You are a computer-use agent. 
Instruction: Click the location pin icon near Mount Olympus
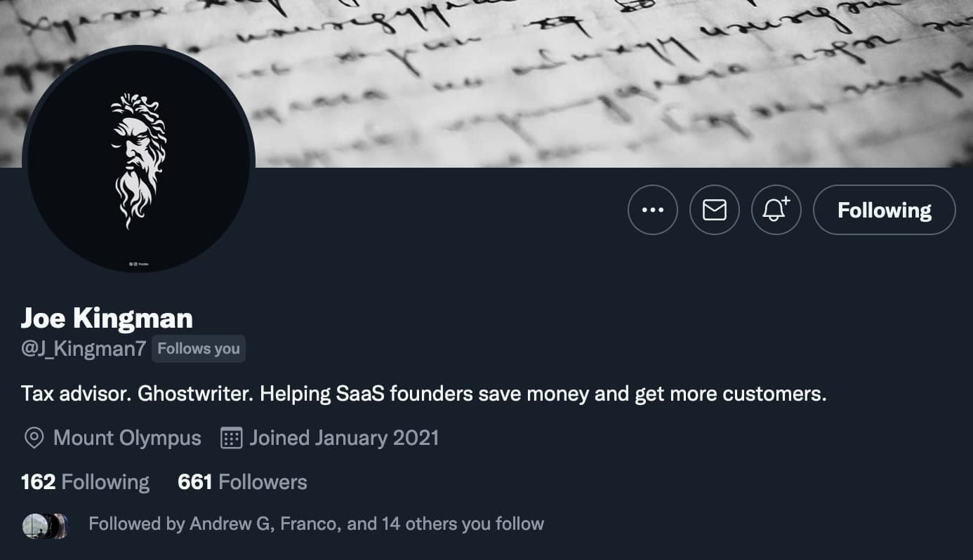[32, 437]
